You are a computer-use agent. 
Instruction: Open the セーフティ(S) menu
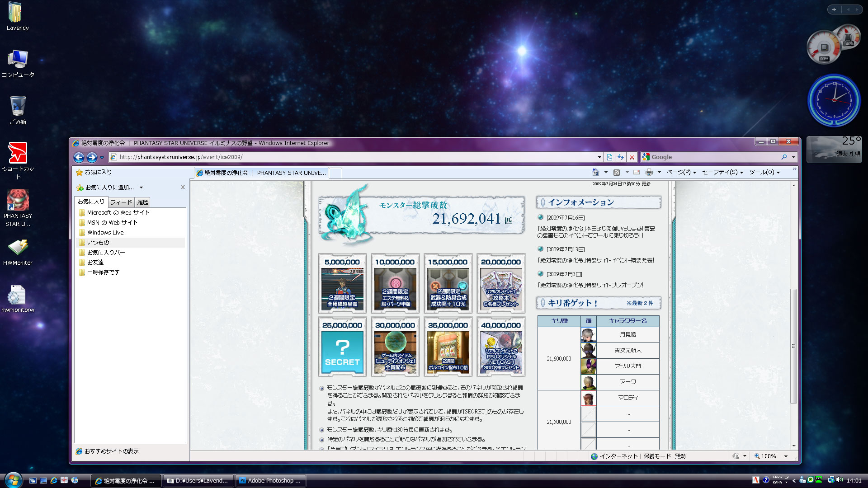[722, 172]
